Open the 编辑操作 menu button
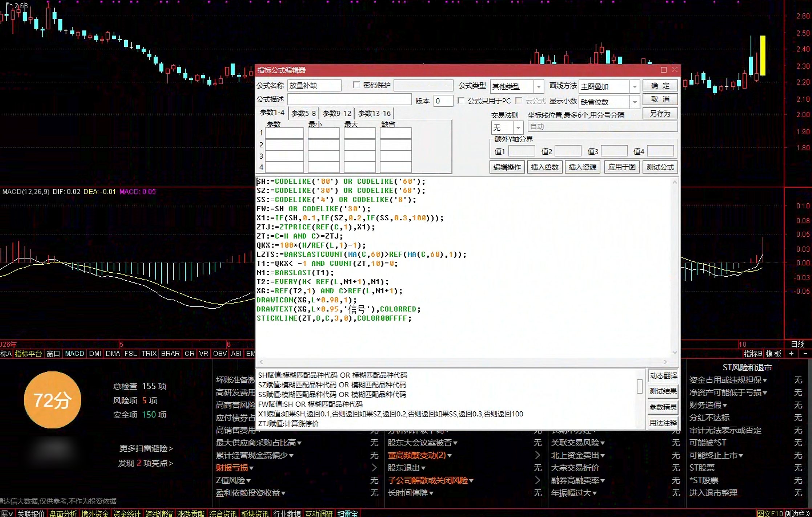 [x=507, y=167]
